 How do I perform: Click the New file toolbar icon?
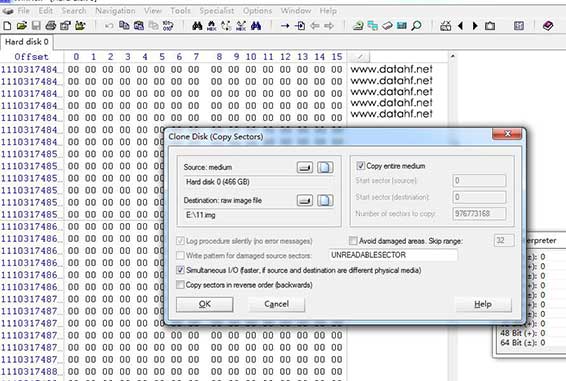pyautogui.click(x=7, y=26)
